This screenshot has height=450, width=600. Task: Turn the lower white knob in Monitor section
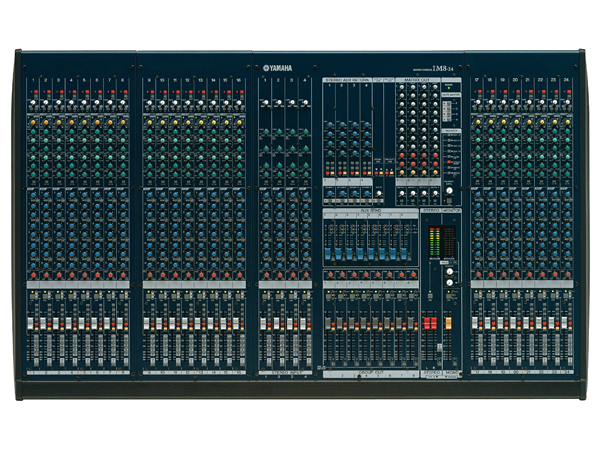coord(450,283)
